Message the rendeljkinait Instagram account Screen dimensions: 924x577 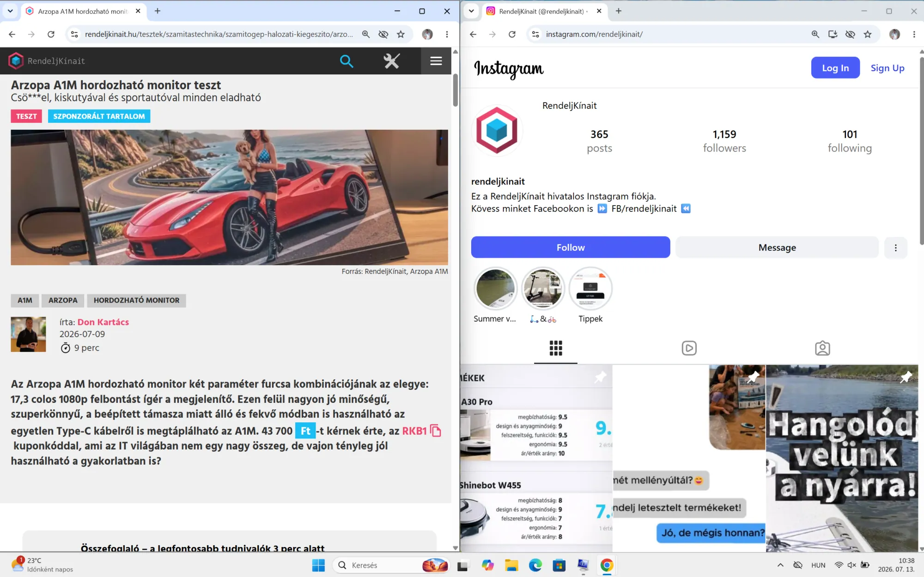pos(777,248)
